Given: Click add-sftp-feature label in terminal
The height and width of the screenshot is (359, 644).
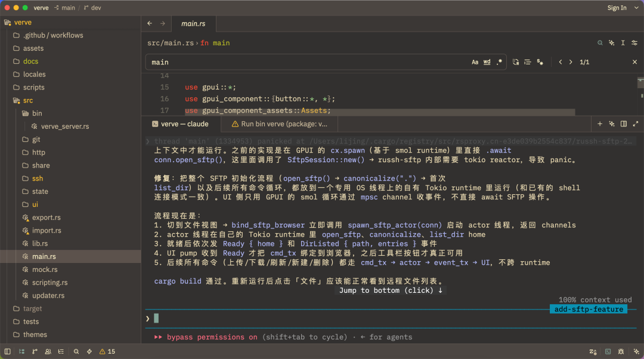Looking at the screenshot, I should (x=589, y=310).
